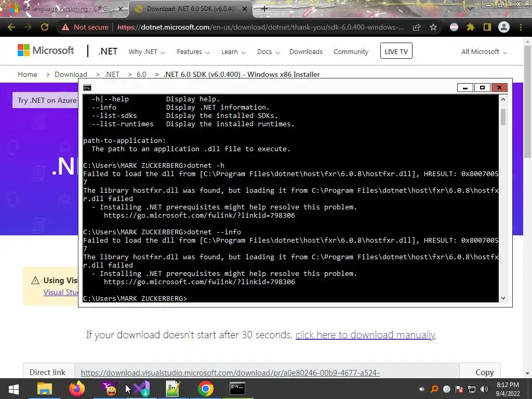Click the Not secure warning icon
Image resolution: width=532 pixels, height=399 pixels.
pyautogui.click(x=65, y=27)
